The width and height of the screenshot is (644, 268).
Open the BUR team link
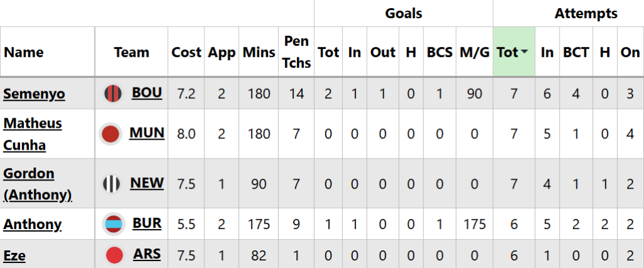coord(147,223)
